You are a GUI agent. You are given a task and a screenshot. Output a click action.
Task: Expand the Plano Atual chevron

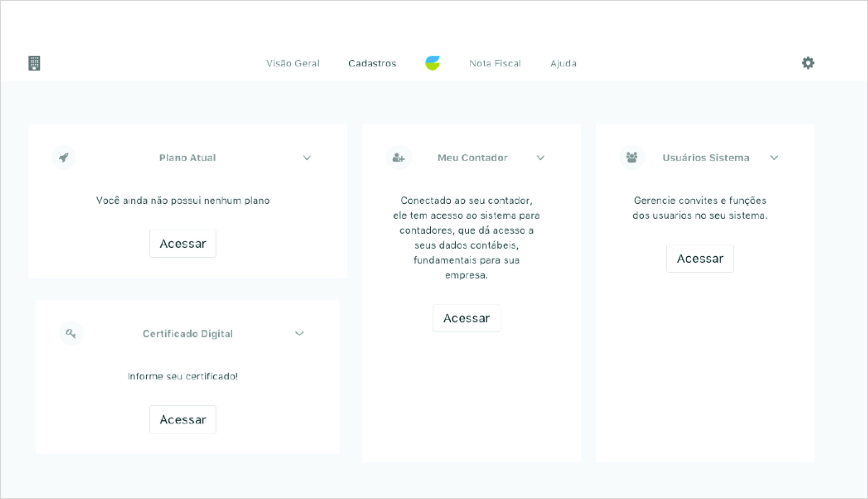click(307, 158)
